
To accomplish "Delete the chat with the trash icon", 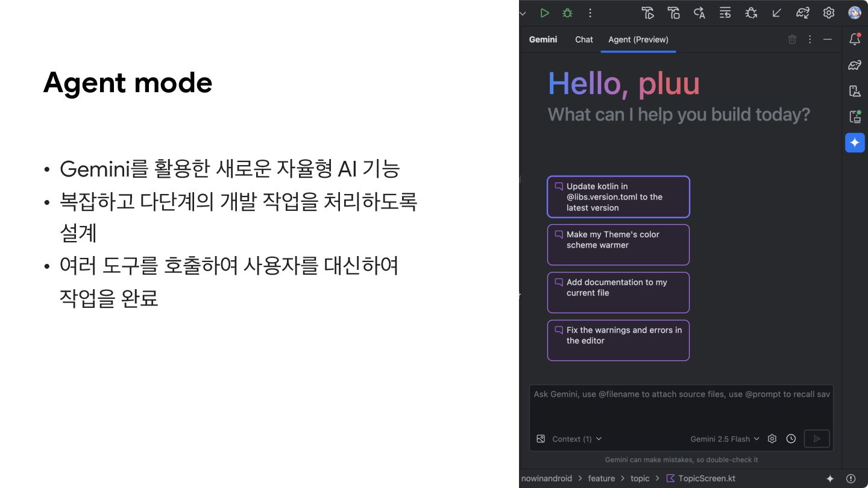I will coord(793,39).
